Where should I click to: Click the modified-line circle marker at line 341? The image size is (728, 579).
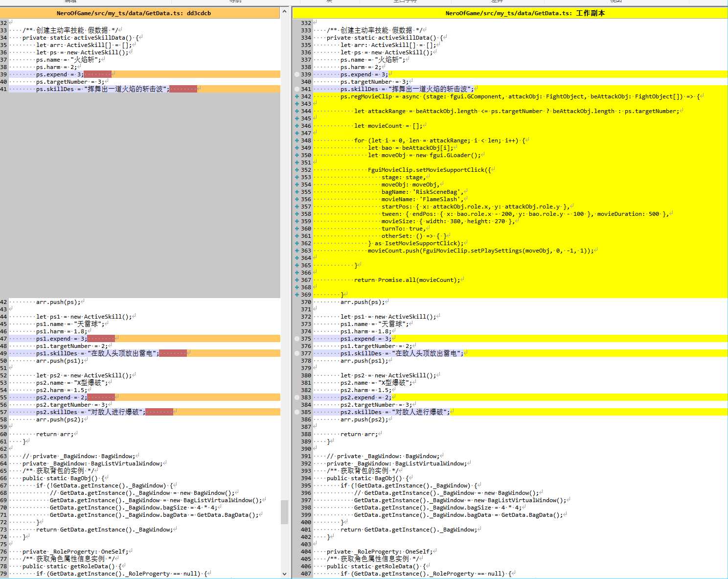[x=297, y=89]
